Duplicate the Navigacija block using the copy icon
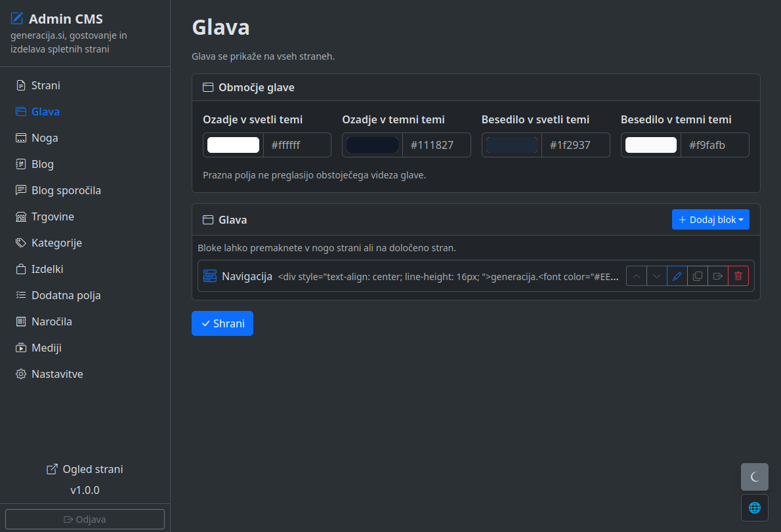The height and width of the screenshot is (532, 781). (x=697, y=276)
